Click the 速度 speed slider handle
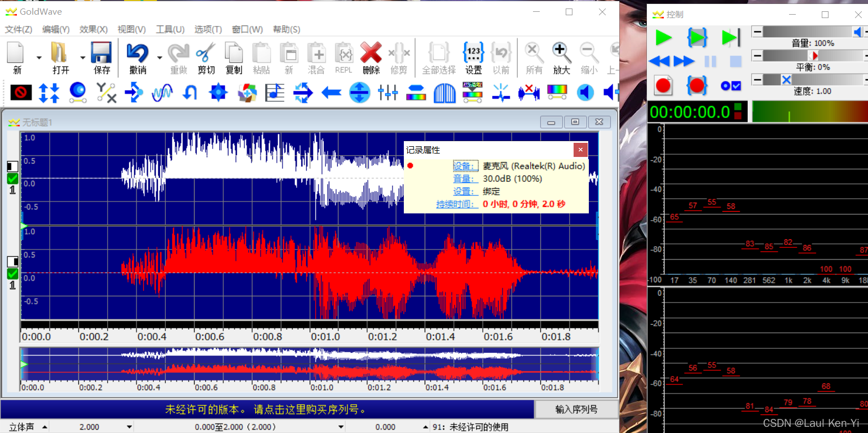The height and width of the screenshot is (433, 868). point(786,80)
